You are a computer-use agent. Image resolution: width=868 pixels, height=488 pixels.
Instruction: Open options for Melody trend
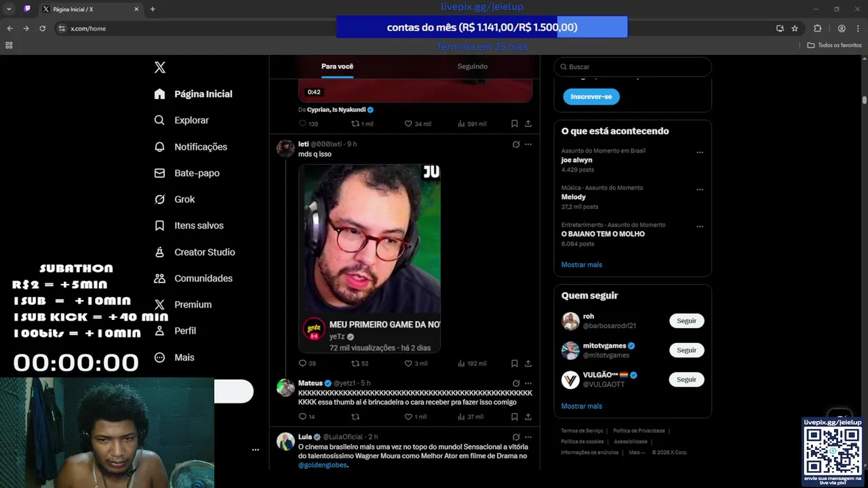pos(700,190)
